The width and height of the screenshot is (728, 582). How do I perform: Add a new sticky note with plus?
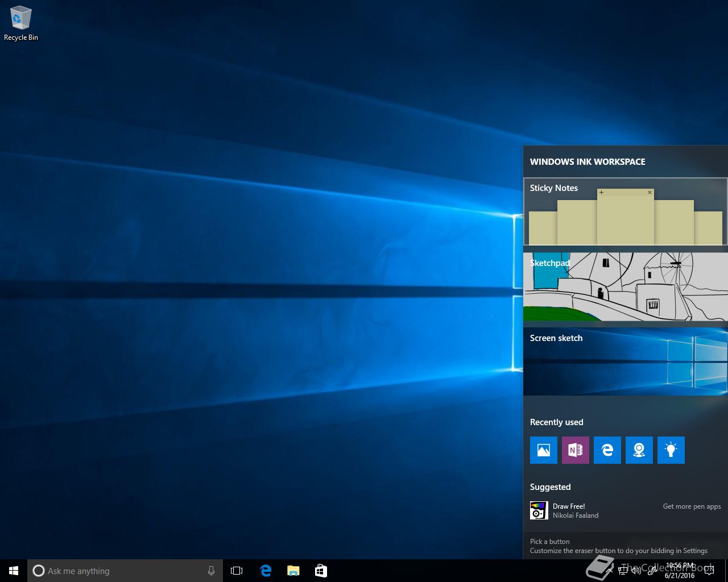[x=601, y=193]
